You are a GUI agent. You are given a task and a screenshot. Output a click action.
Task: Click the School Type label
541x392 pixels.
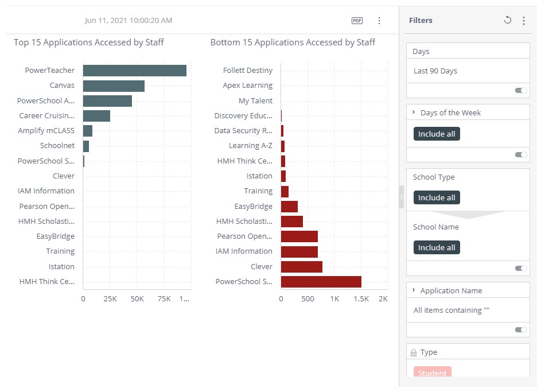click(434, 177)
